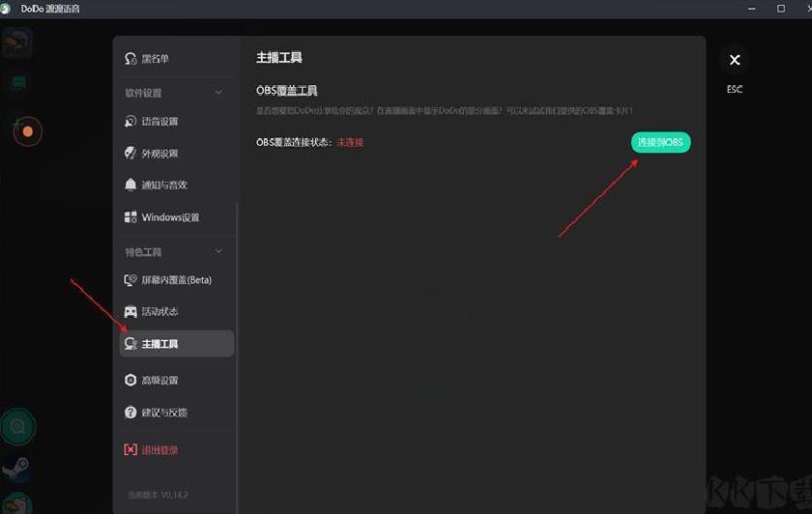Click the version number text at sidebar bottom
Screen dimensions: 812x514
[x=158, y=495]
